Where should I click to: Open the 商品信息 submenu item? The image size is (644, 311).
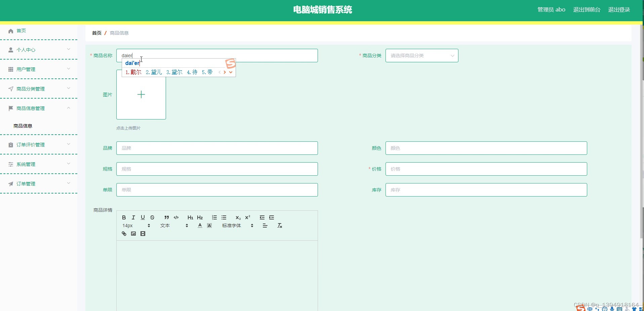click(x=23, y=126)
